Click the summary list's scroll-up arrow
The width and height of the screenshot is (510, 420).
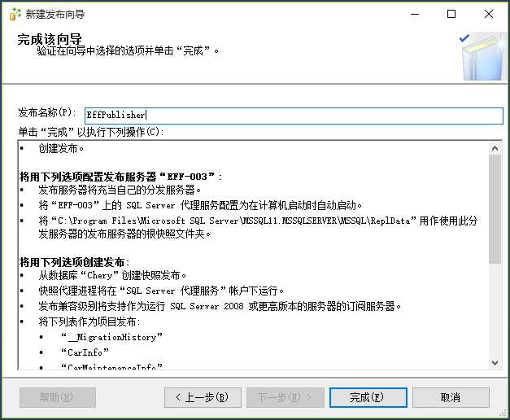pos(495,149)
